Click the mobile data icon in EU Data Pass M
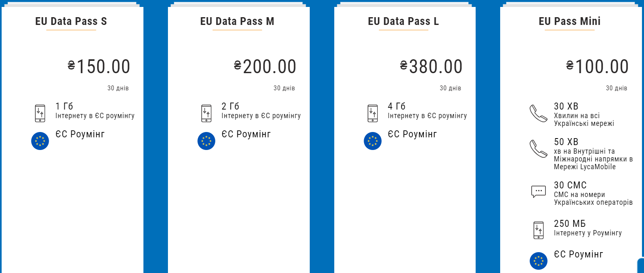The width and height of the screenshot is (644, 273). [x=206, y=113]
